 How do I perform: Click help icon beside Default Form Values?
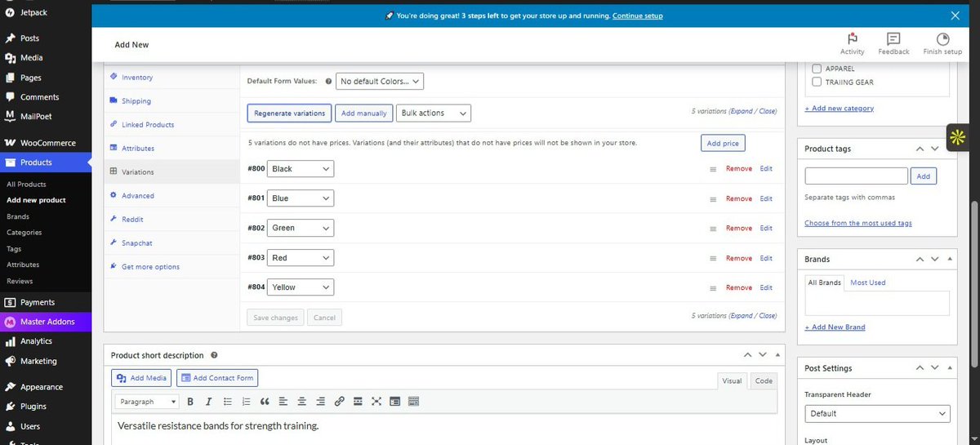point(328,82)
